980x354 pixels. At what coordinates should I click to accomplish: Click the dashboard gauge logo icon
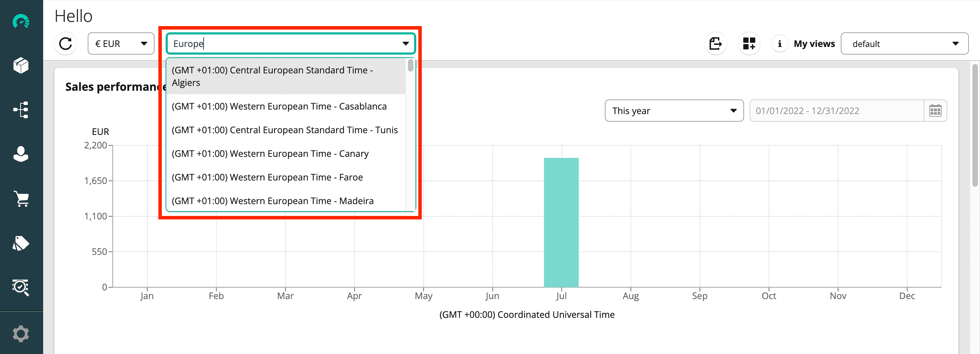point(21,21)
